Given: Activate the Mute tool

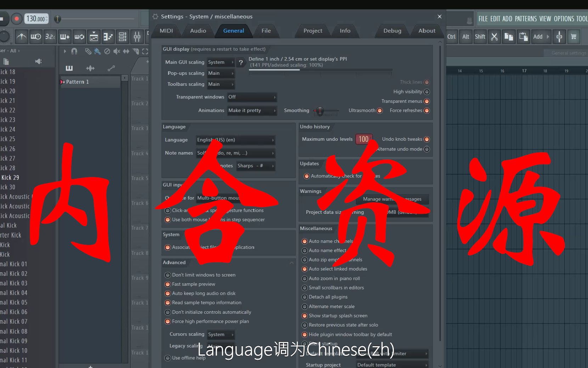Looking at the screenshot, I should [117, 52].
